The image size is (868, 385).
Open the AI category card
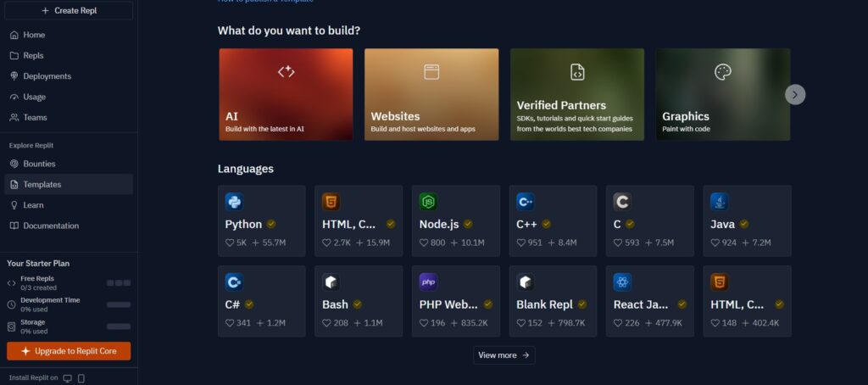coord(286,94)
